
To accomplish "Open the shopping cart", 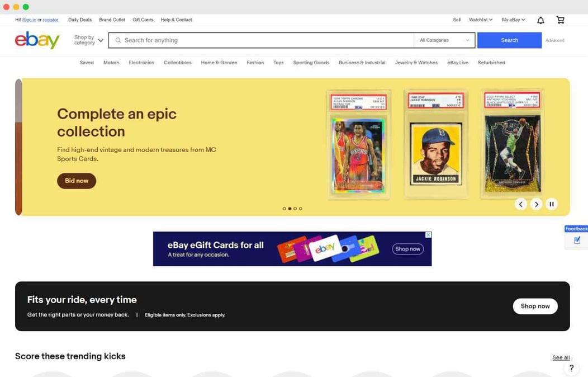I will click(560, 20).
